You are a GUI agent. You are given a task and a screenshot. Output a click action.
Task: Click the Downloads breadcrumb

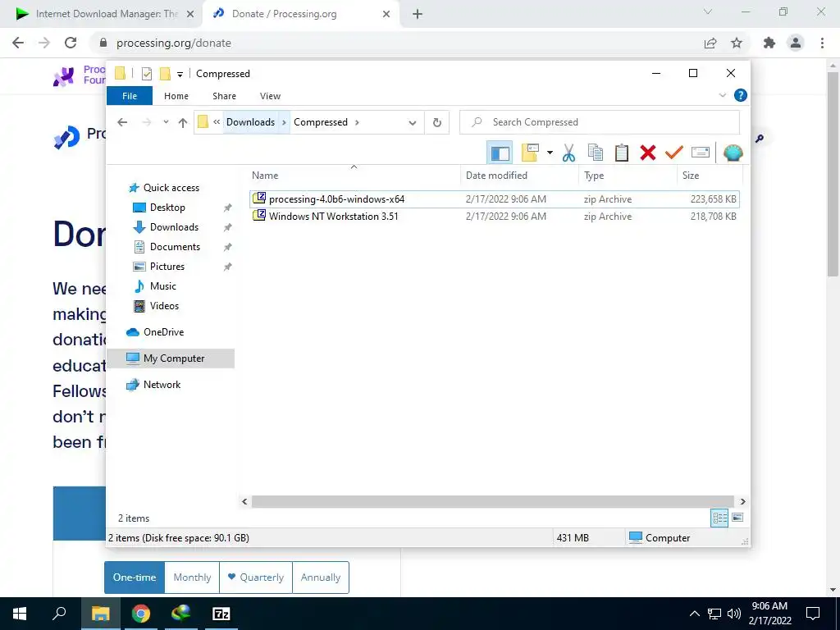pos(250,122)
